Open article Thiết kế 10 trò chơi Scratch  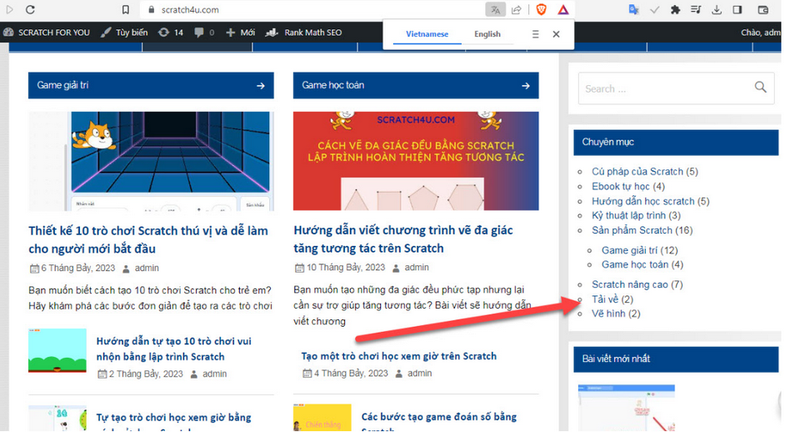[148, 240]
